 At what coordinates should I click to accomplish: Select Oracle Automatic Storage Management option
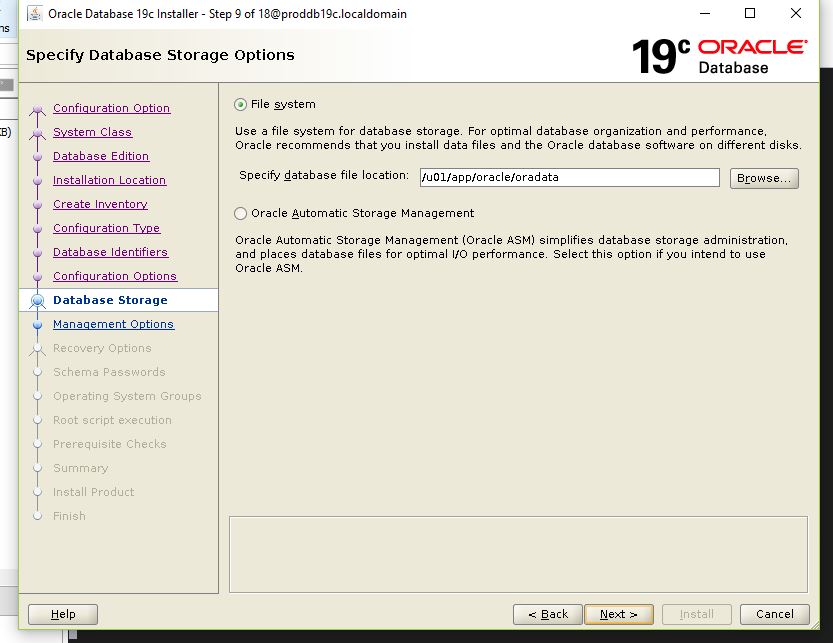pyautogui.click(x=240, y=214)
